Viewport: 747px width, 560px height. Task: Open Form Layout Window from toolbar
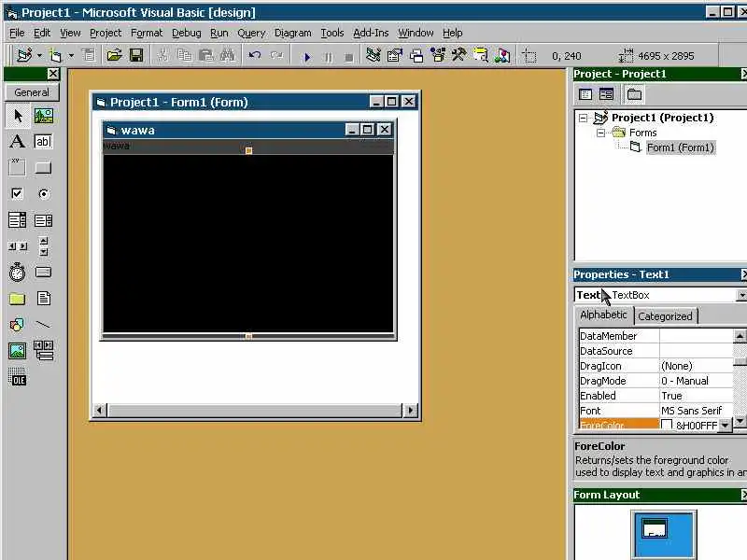tap(416, 56)
